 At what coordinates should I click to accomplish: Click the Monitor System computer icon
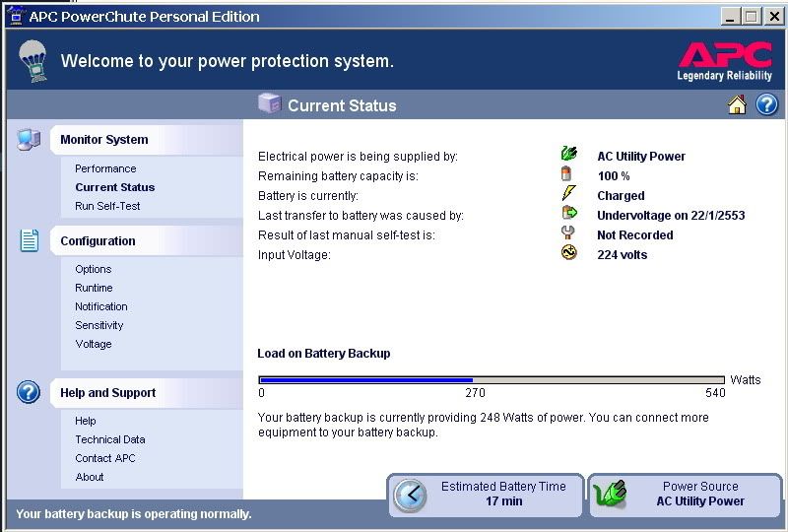(29, 140)
